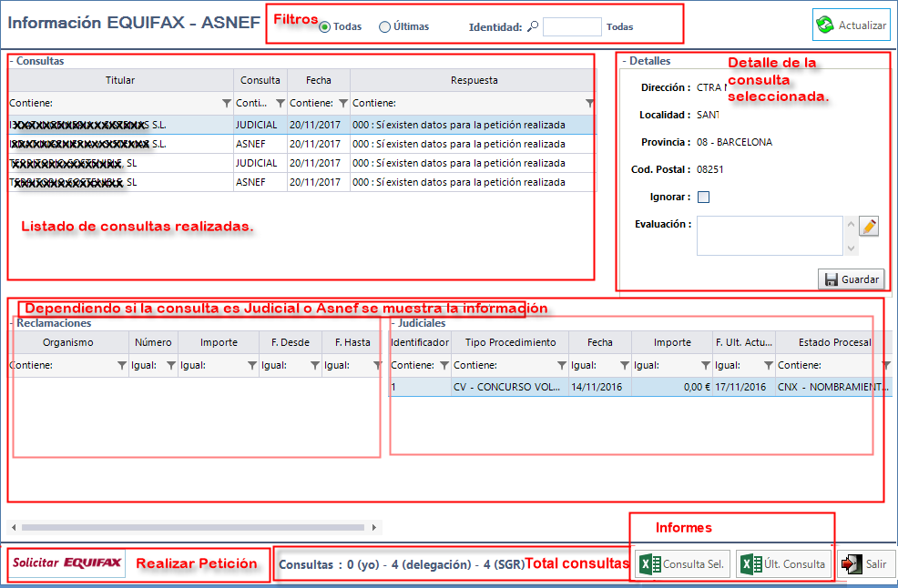This screenshot has width=898, height=588.
Task: Open the Estado Procesal filter funnel
Action: 886,365
